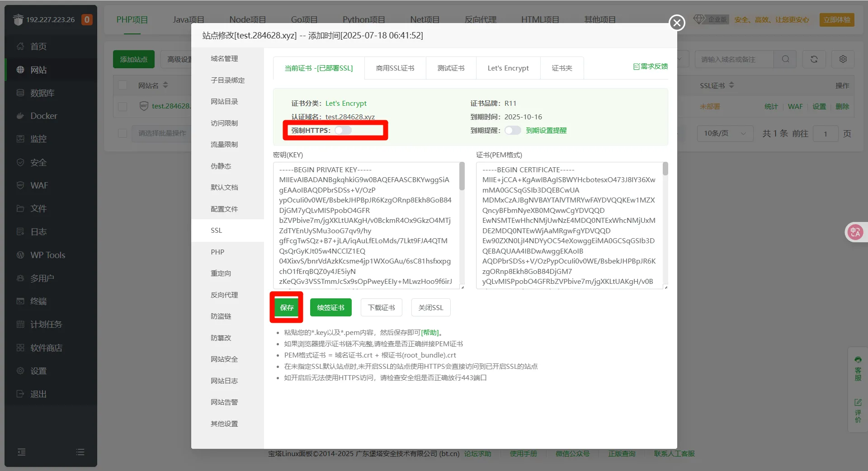
Task: Open the 10条/页 page size dropdown
Action: (x=724, y=133)
